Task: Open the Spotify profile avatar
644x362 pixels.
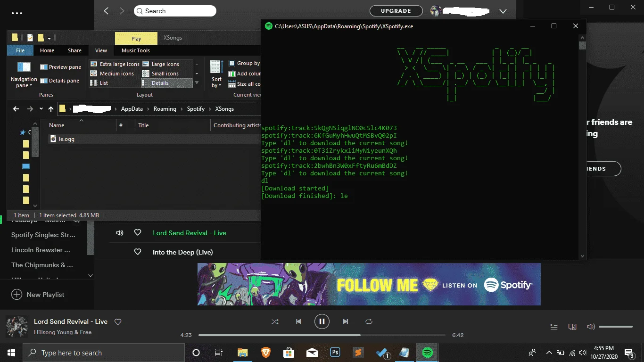Action: (x=436, y=11)
